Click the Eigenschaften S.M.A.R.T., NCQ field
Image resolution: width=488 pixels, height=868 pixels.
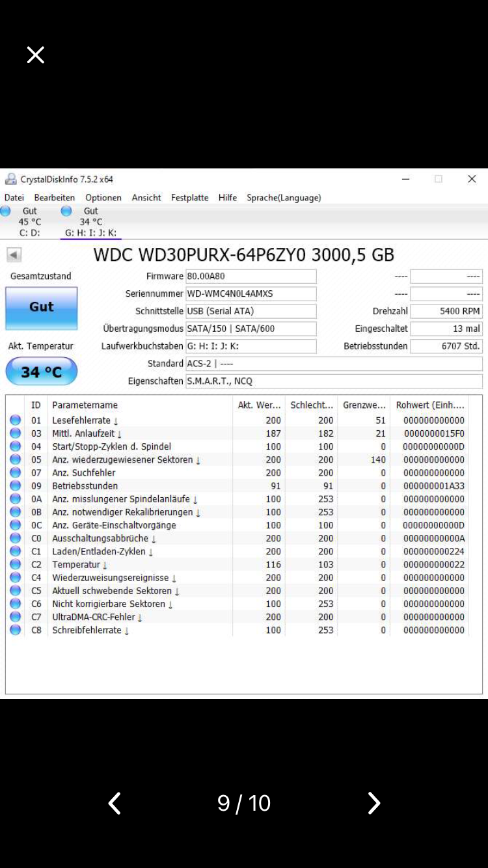click(334, 381)
